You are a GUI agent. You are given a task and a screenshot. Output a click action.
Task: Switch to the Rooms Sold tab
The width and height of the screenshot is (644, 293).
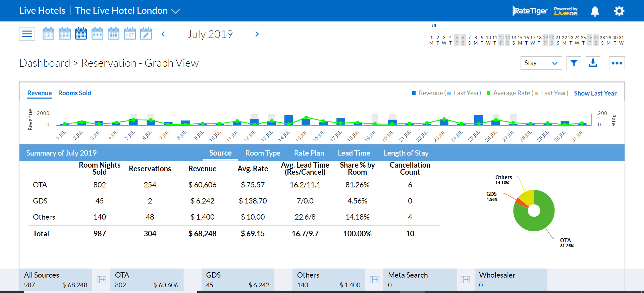click(x=74, y=93)
